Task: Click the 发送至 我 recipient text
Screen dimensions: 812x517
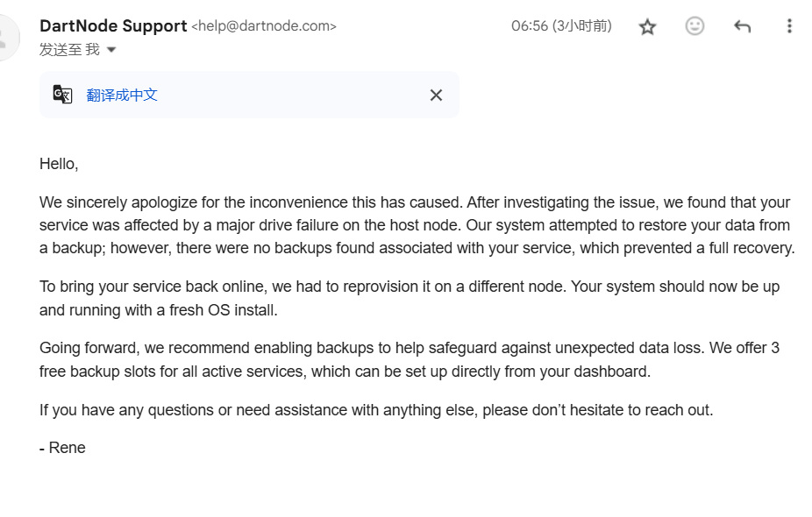Action: click(x=69, y=50)
